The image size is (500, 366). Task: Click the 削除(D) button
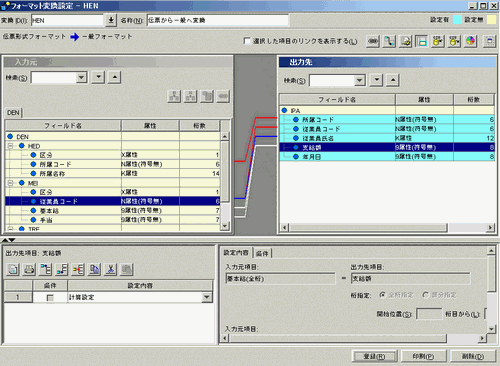coord(473,356)
